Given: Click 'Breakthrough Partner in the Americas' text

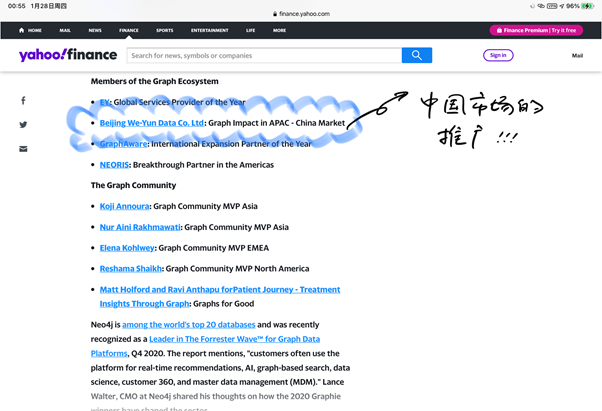Looking at the screenshot, I should pos(203,165).
